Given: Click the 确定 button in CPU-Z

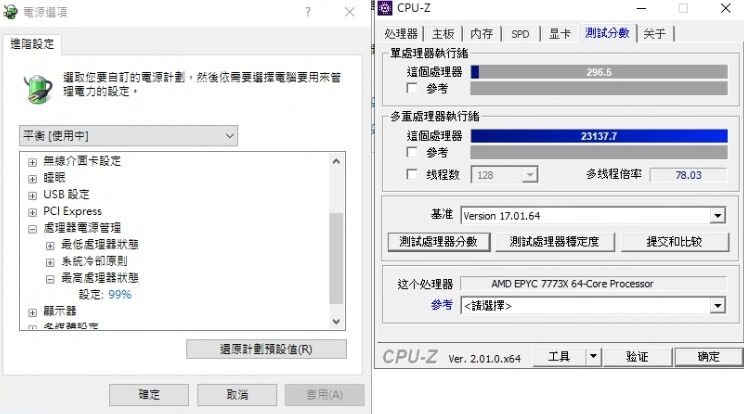Looking at the screenshot, I should pos(708,357).
